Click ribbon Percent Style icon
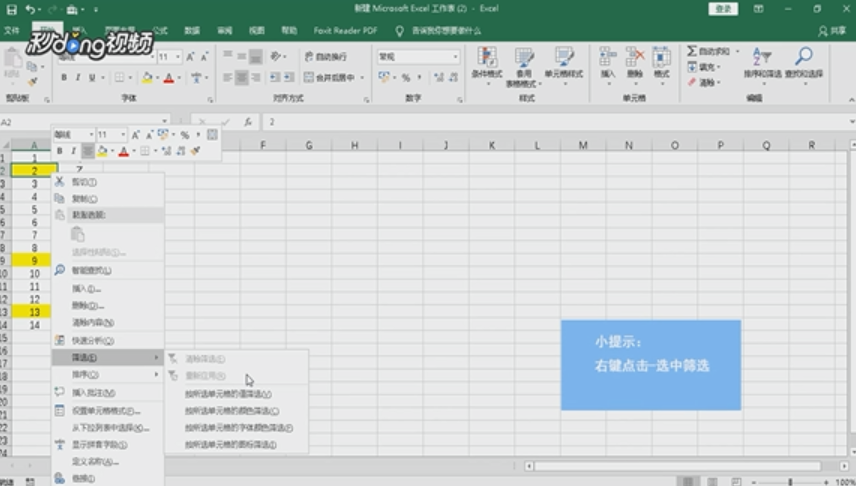Image resolution: width=856 pixels, height=486 pixels. (x=406, y=78)
